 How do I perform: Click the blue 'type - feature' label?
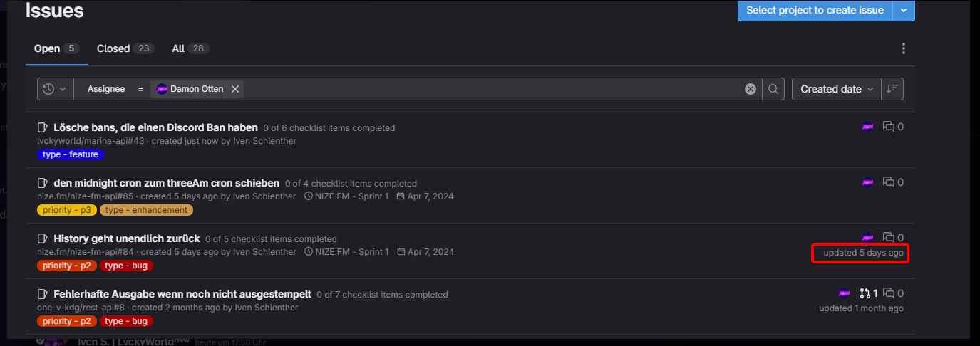point(71,154)
